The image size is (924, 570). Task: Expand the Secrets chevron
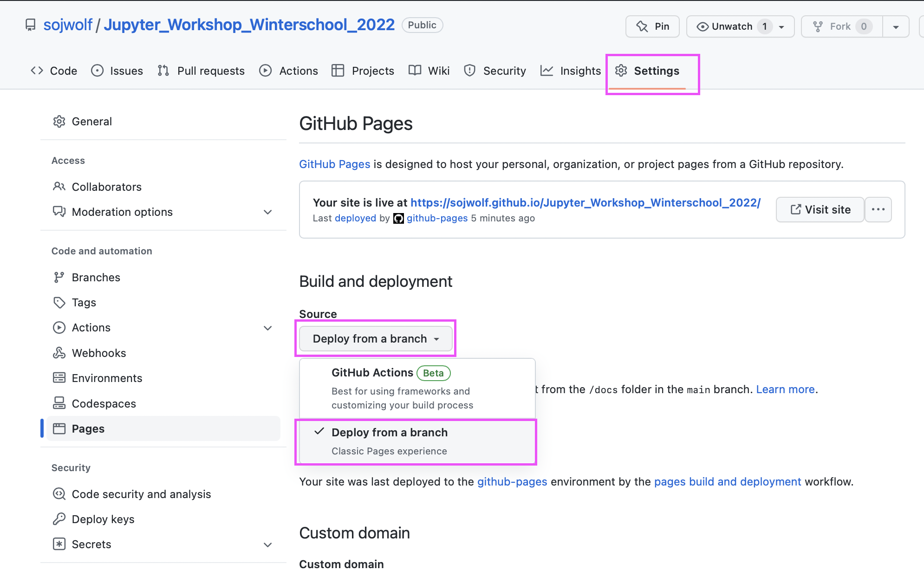click(x=268, y=545)
